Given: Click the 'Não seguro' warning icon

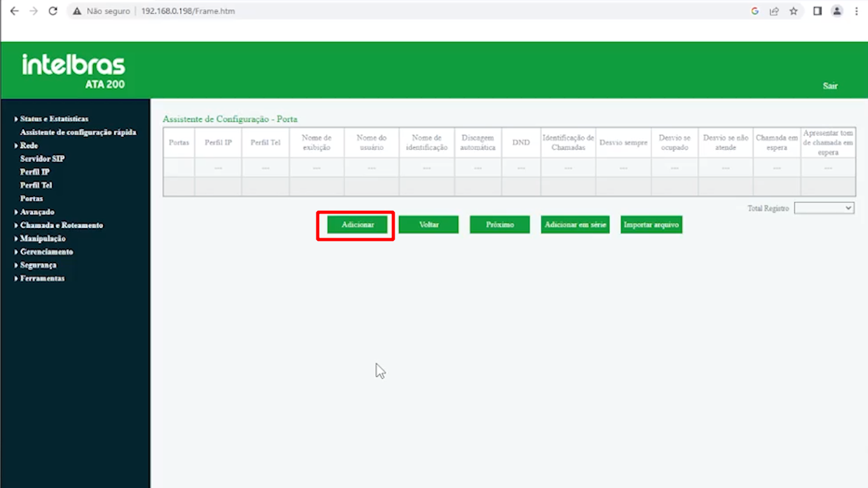Looking at the screenshot, I should (x=77, y=11).
